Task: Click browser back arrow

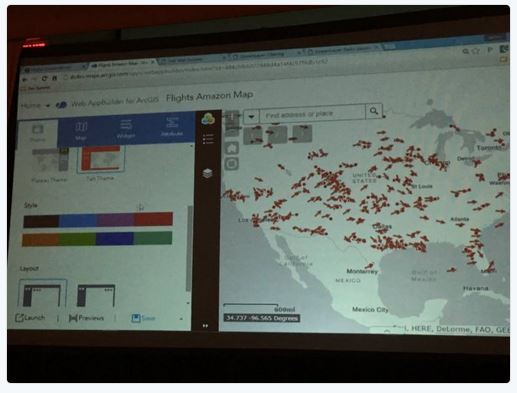Action: pos(24,80)
